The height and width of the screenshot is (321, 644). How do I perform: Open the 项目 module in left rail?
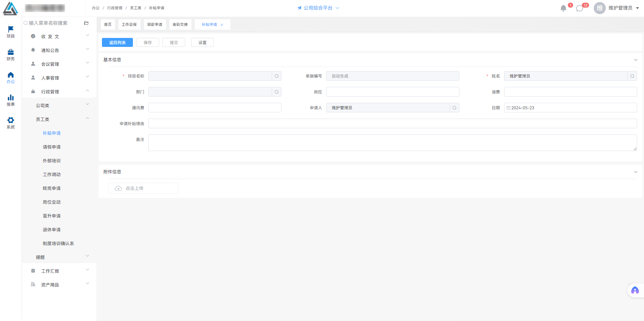tap(11, 32)
